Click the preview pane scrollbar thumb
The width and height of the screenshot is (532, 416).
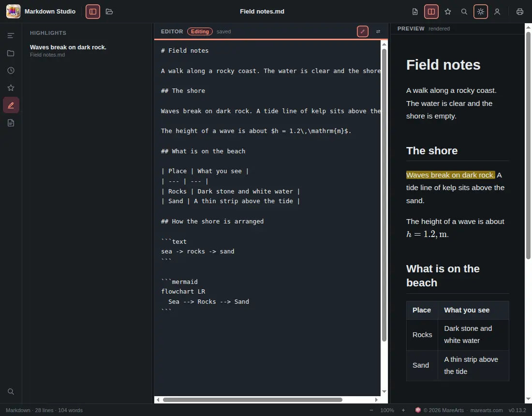pyautogui.click(x=528, y=146)
